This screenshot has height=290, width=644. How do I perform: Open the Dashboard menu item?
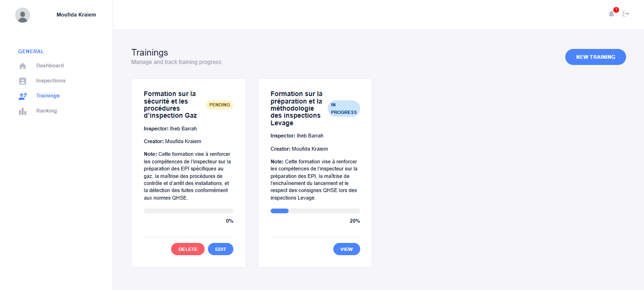click(50, 66)
